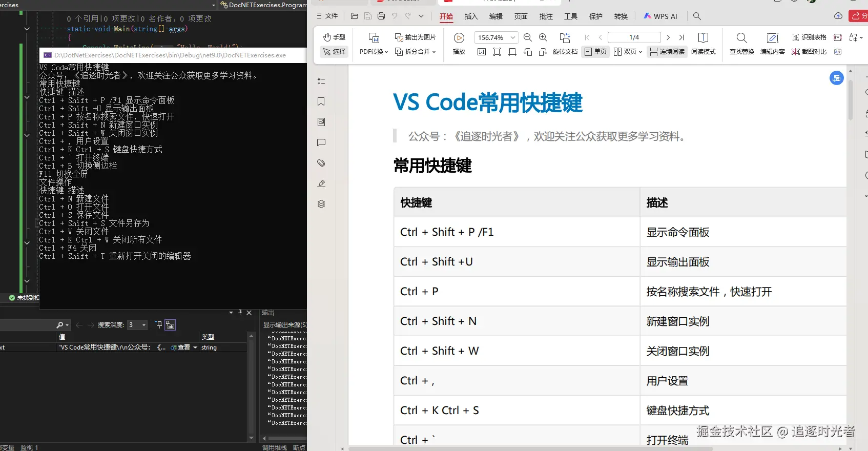Click the 播放 play slideshow icon

tap(459, 38)
